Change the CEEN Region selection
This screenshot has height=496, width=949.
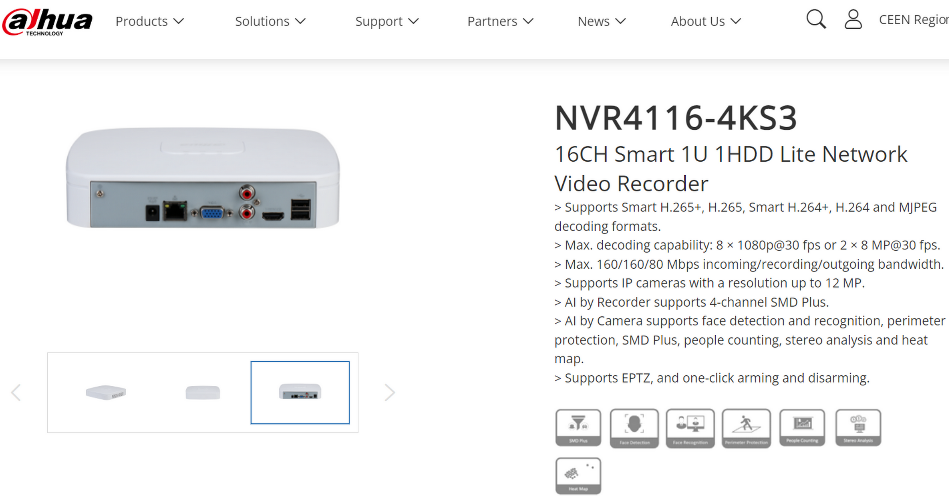913,20
